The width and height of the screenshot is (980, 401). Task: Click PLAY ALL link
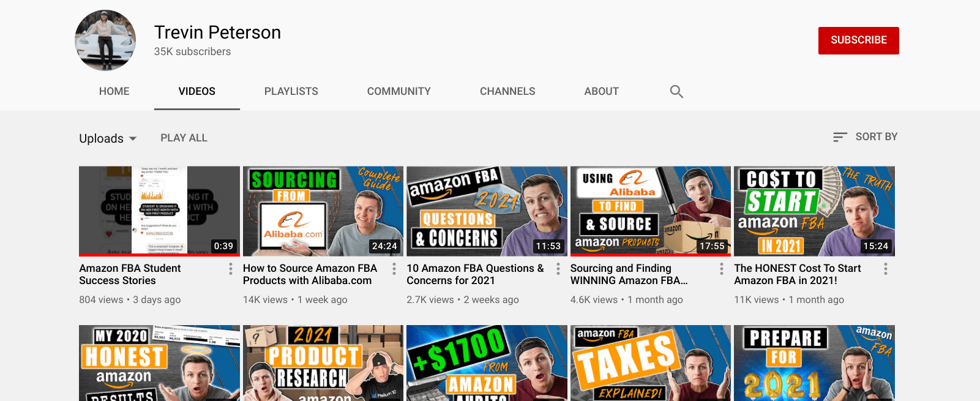(x=184, y=138)
